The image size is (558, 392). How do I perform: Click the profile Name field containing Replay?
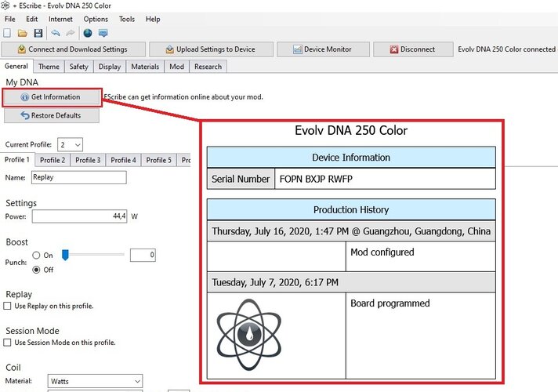pyautogui.click(x=78, y=177)
